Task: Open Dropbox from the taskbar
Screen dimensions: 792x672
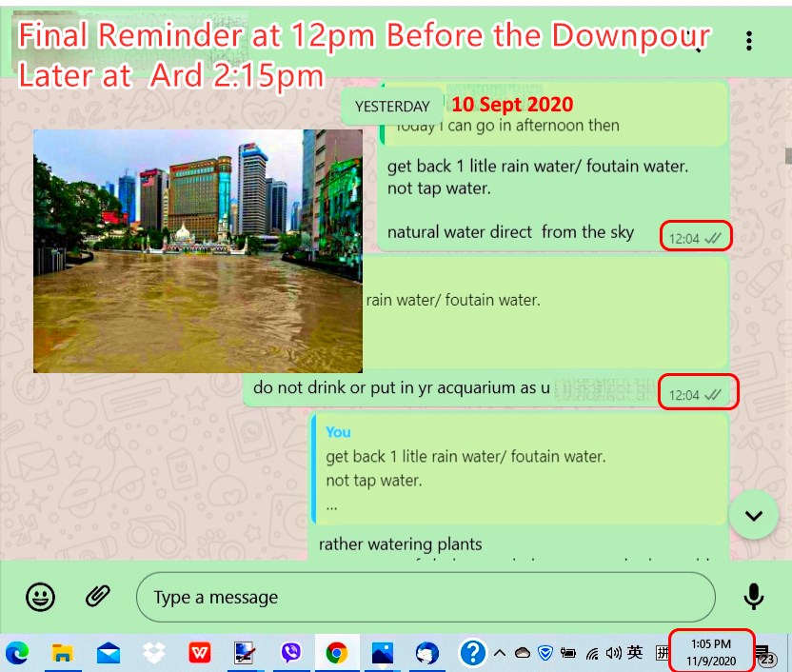Action: tap(154, 653)
